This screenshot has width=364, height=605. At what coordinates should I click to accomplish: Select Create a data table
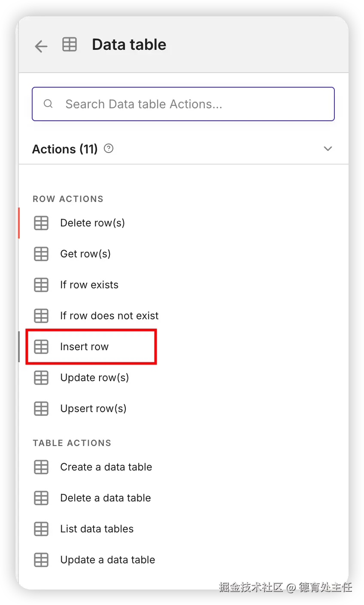pos(106,467)
